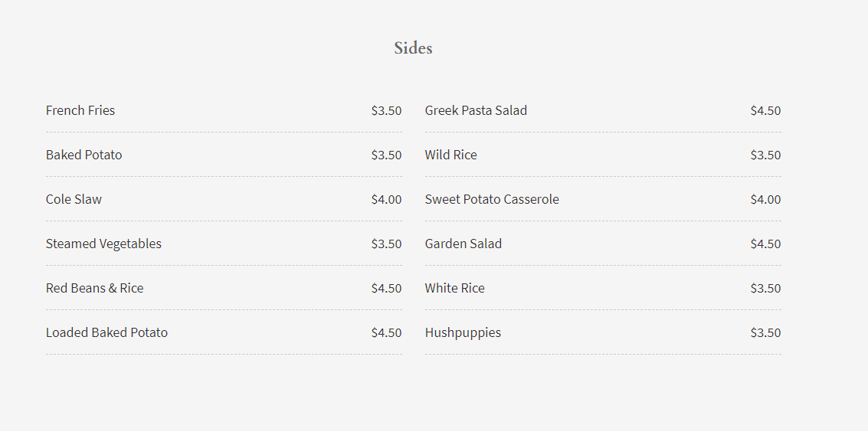Click the Baked Potato item name
868x435 pixels.
[x=84, y=155]
